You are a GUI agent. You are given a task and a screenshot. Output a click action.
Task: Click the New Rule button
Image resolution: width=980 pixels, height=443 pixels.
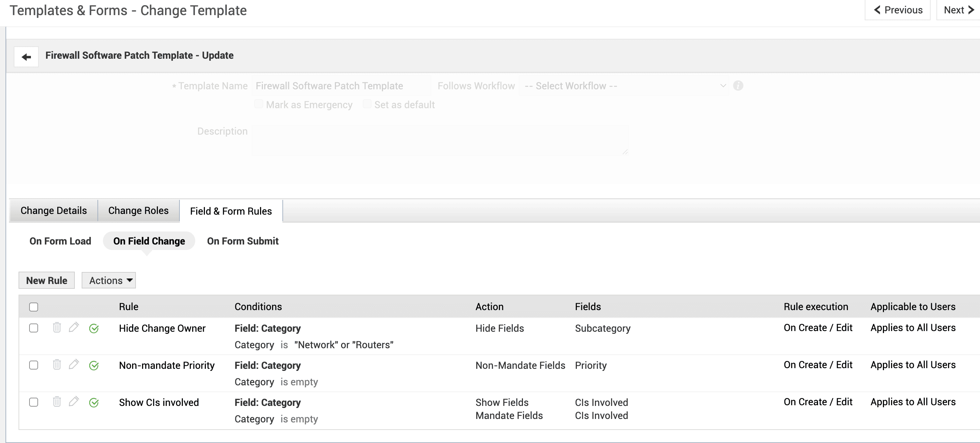46,281
